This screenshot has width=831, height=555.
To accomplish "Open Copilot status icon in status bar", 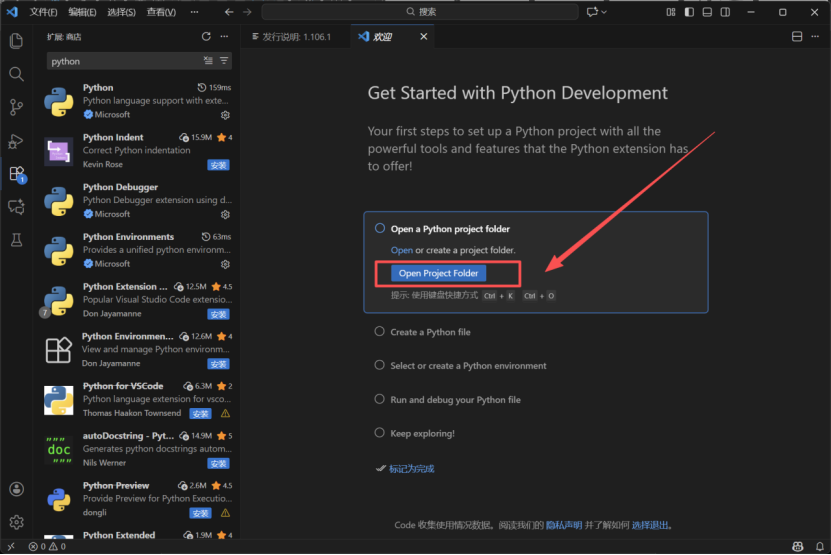I will (x=798, y=546).
